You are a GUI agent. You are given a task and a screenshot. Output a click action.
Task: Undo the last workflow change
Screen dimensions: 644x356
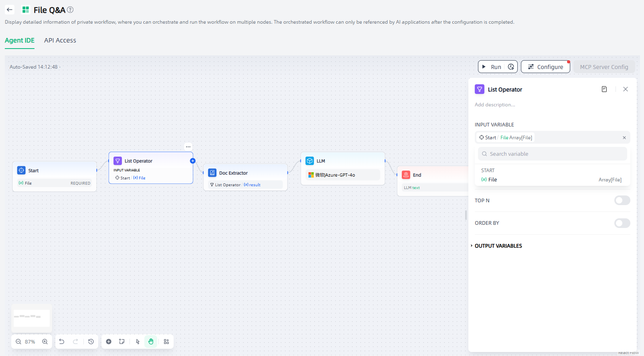pyautogui.click(x=62, y=342)
